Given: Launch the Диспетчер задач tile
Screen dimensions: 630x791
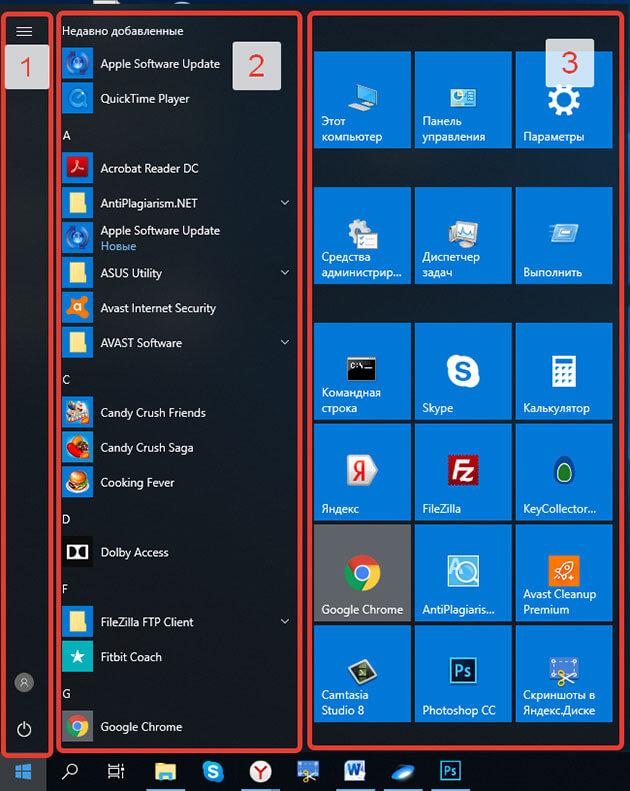Looking at the screenshot, I should [x=463, y=236].
